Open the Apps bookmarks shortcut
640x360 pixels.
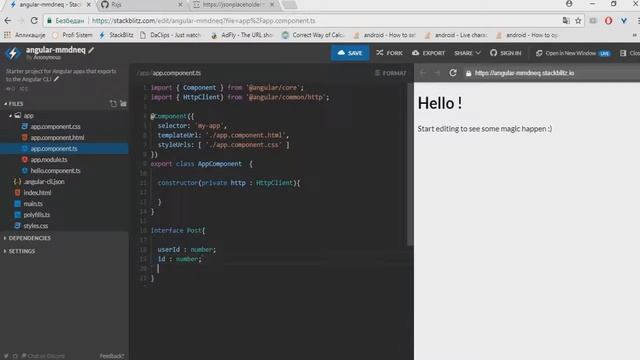(x=24, y=35)
